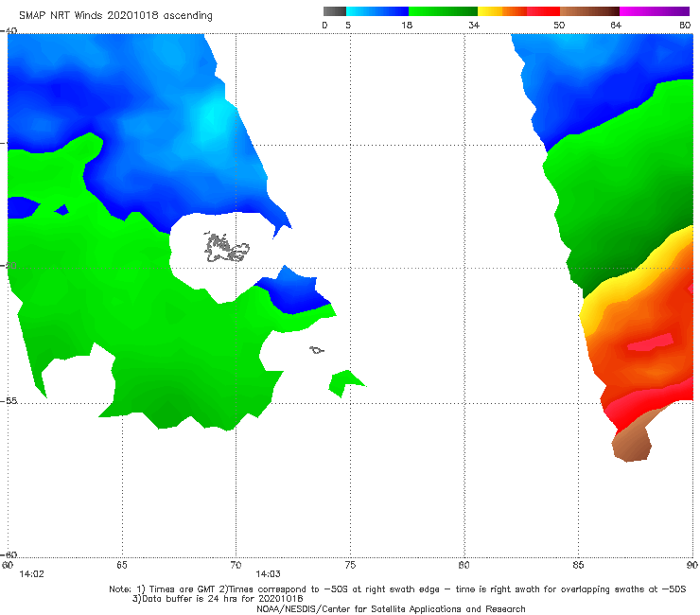The height and width of the screenshot is (615, 700).
Task: Click the colorbar label '50'
Action: (559, 25)
